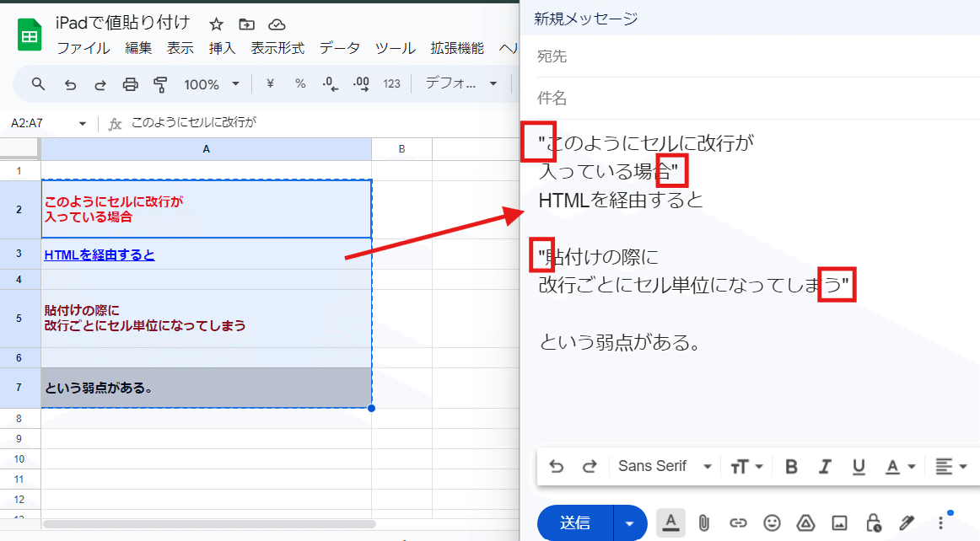Toggle confidential mode lock icon
Screen dimensions: 980x541
pos(873,523)
